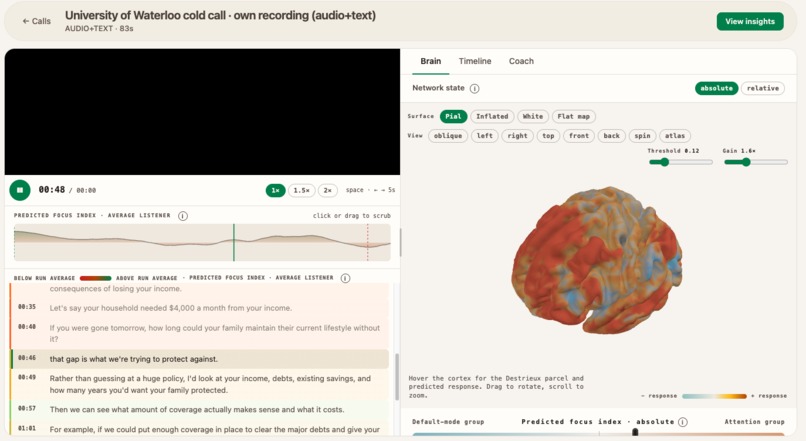Toggle the spin view
The image size is (806, 441).
click(642, 136)
